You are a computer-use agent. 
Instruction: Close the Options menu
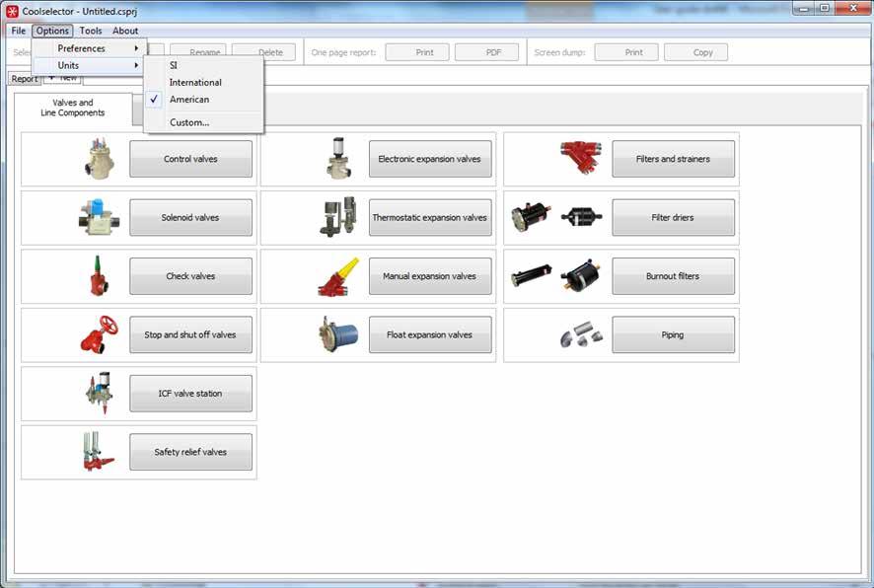(x=52, y=31)
